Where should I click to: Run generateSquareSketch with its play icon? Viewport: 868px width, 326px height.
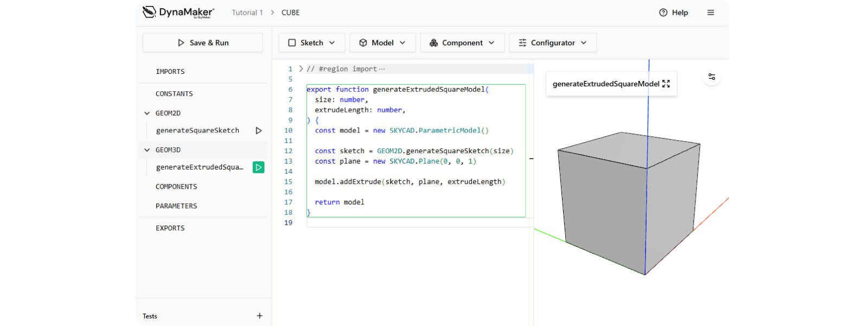(259, 130)
